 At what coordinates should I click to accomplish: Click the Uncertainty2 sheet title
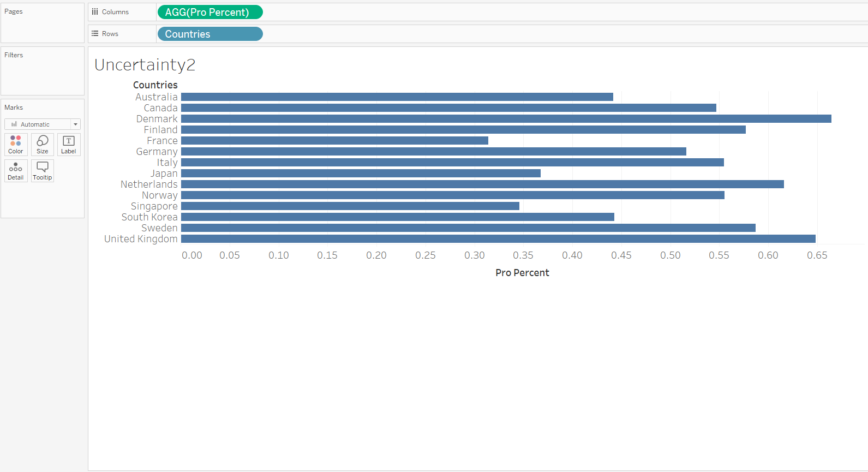pyautogui.click(x=145, y=65)
